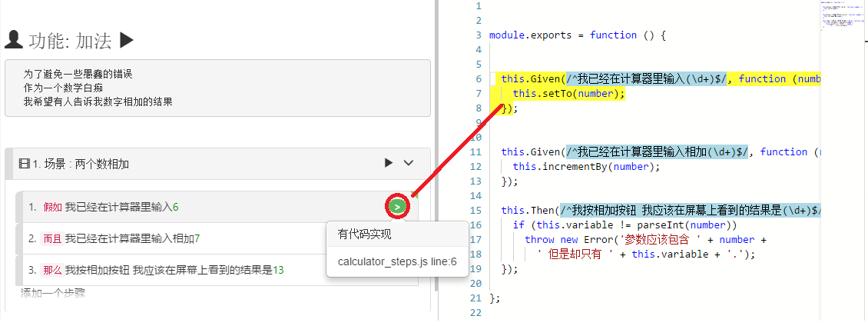The height and width of the screenshot is (336, 868).
Task: Run scenario 两个数相加 with play arrow
Action: point(389,163)
